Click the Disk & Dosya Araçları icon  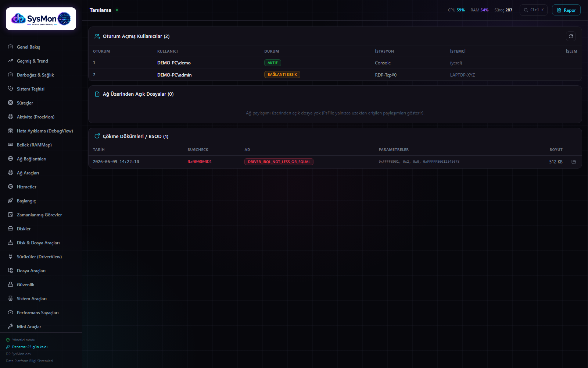tap(10, 243)
